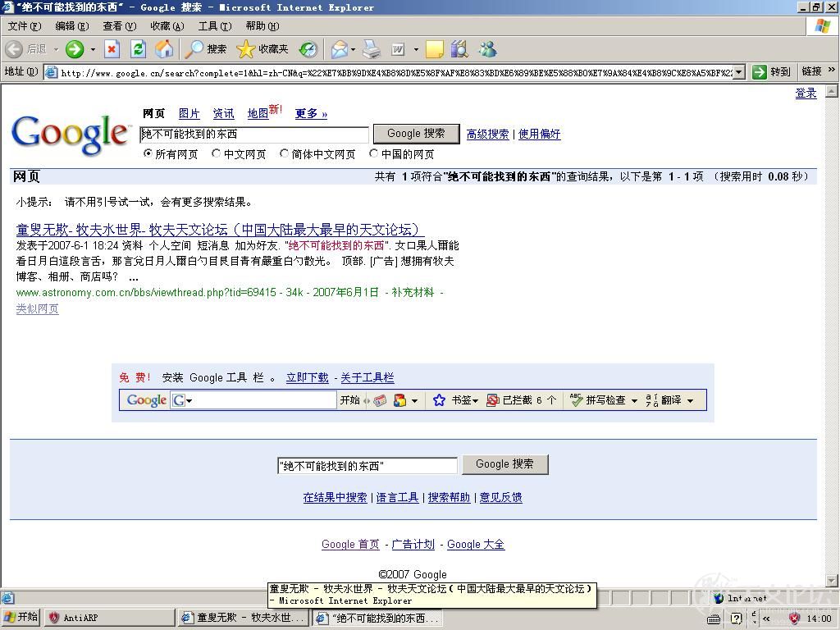Click the 在结果中搜索 link

(335, 497)
